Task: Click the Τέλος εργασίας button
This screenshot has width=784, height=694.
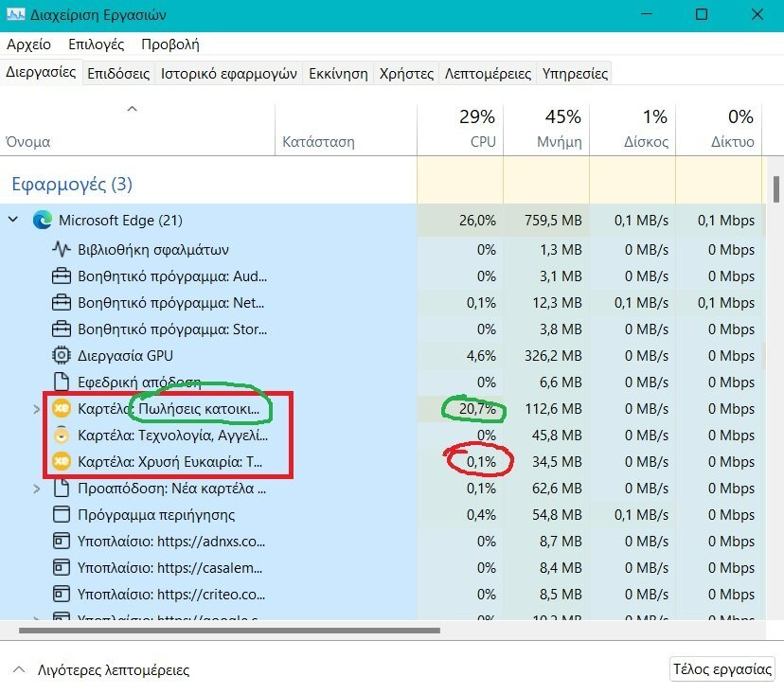Action: pos(722,668)
